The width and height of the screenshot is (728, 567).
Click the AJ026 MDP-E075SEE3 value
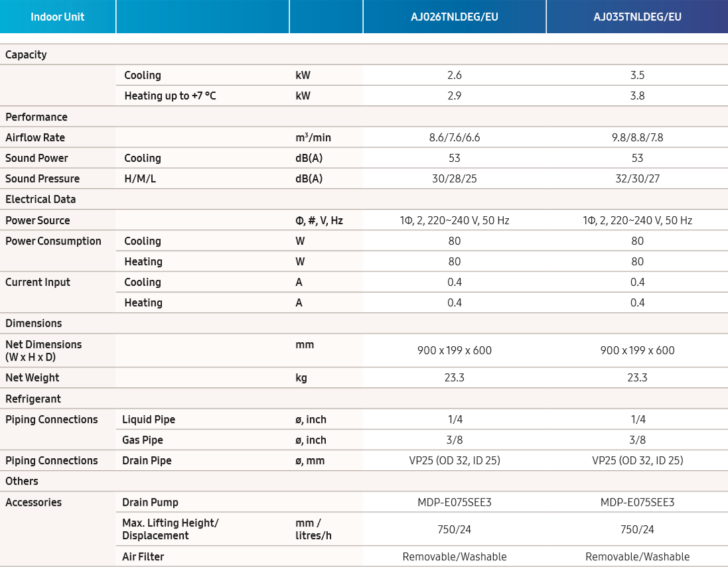click(455, 502)
